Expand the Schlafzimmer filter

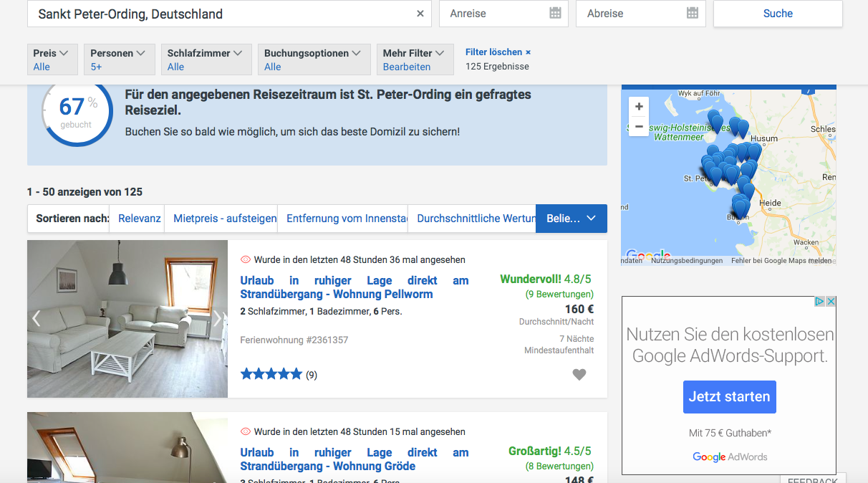click(206, 59)
